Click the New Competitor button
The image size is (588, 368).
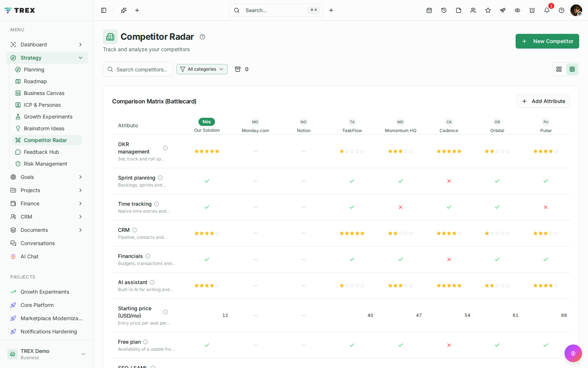[547, 41]
